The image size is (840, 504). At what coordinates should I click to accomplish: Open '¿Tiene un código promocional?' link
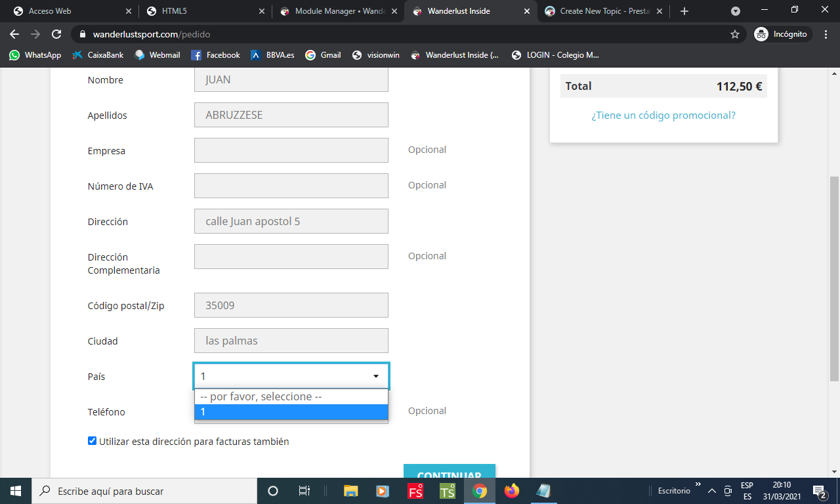pos(663,115)
